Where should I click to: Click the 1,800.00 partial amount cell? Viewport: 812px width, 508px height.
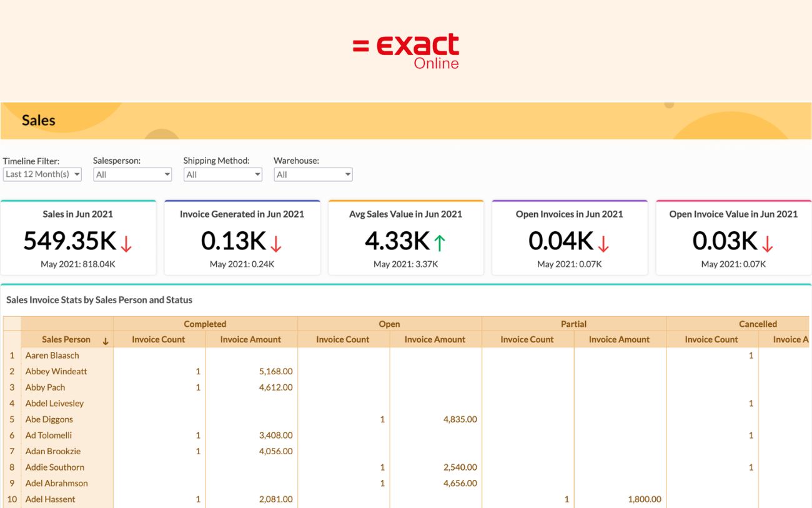click(x=645, y=499)
